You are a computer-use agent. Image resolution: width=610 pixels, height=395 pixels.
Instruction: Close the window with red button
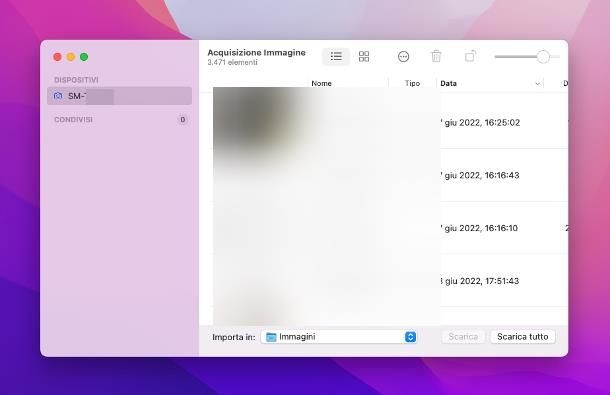(58, 57)
